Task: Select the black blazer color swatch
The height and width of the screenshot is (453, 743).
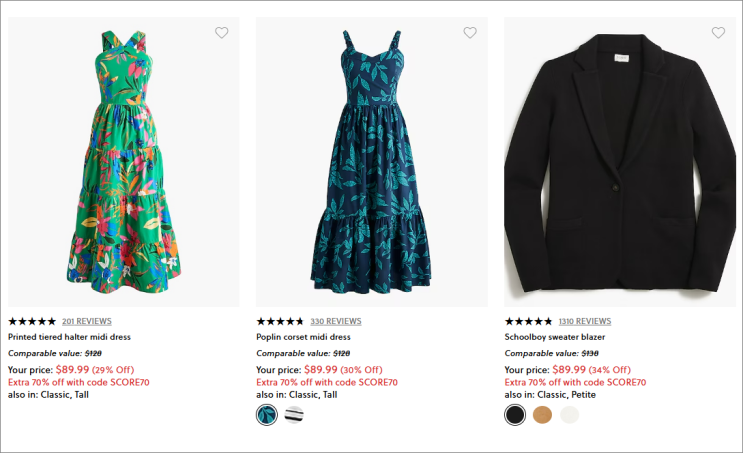Action: (515, 415)
